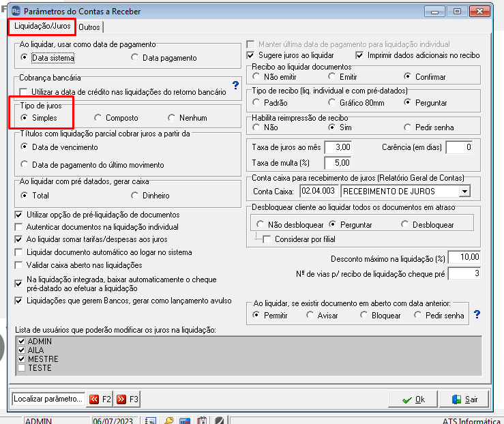Enable Liquidar documento automático ao logar
Screen dimensions: 504x424
[x=18, y=252]
